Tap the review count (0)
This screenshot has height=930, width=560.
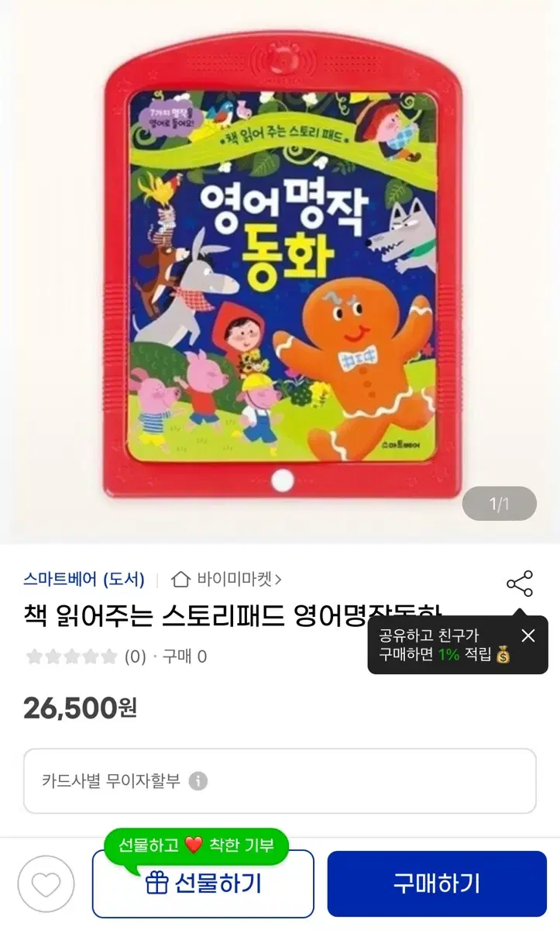point(136,656)
